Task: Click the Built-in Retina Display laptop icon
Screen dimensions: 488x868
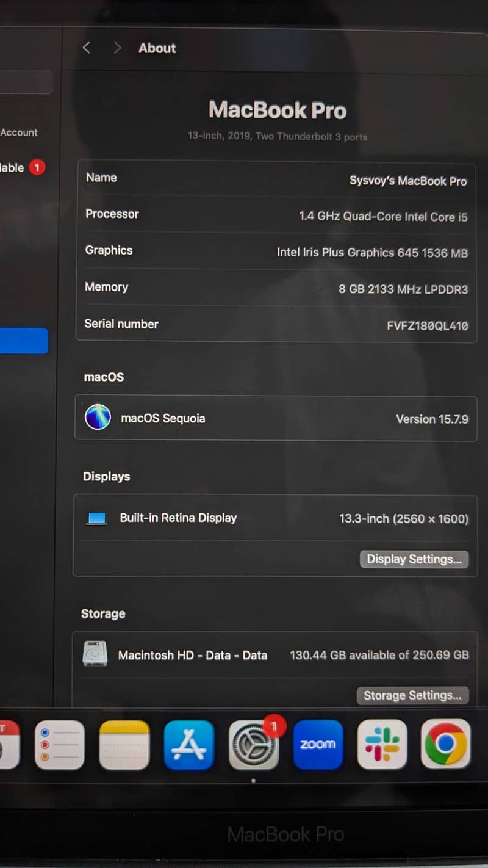Action: 97,518
